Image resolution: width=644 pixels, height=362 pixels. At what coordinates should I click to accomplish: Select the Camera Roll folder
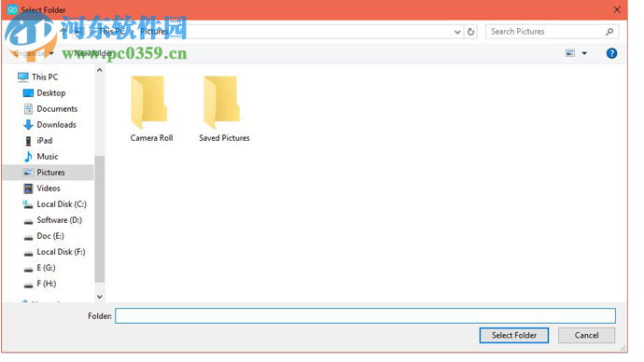click(151, 109)
